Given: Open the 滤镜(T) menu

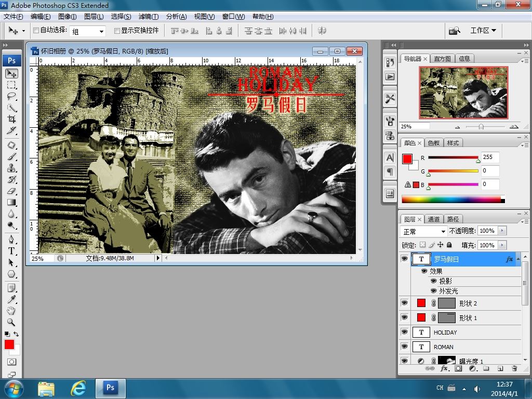Looking at the screenshot, I should (x=148, y=16).
